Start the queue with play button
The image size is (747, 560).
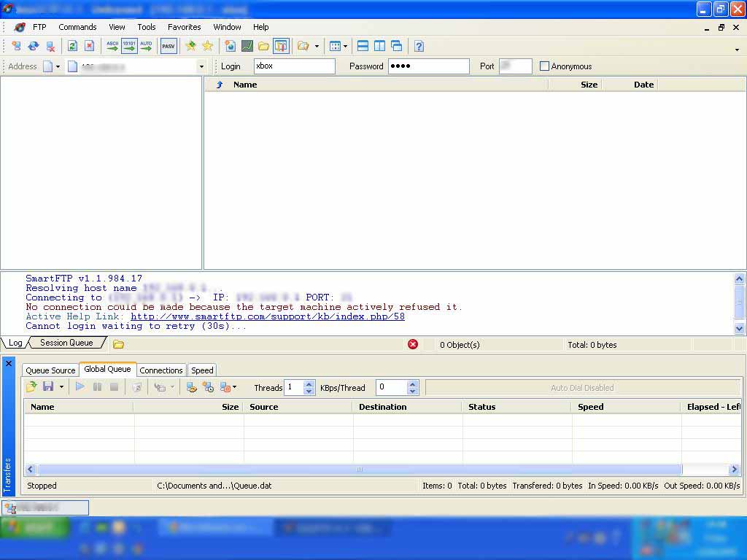(80, 387)
